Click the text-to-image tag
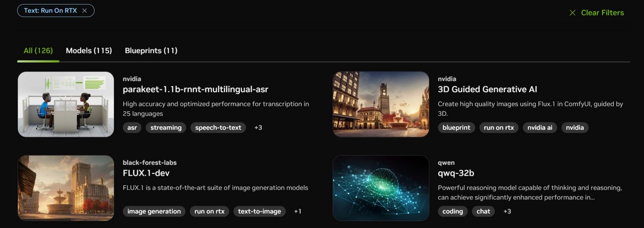Image resolution: width=644 pixels, height=228 pixels. click(260, 211)
